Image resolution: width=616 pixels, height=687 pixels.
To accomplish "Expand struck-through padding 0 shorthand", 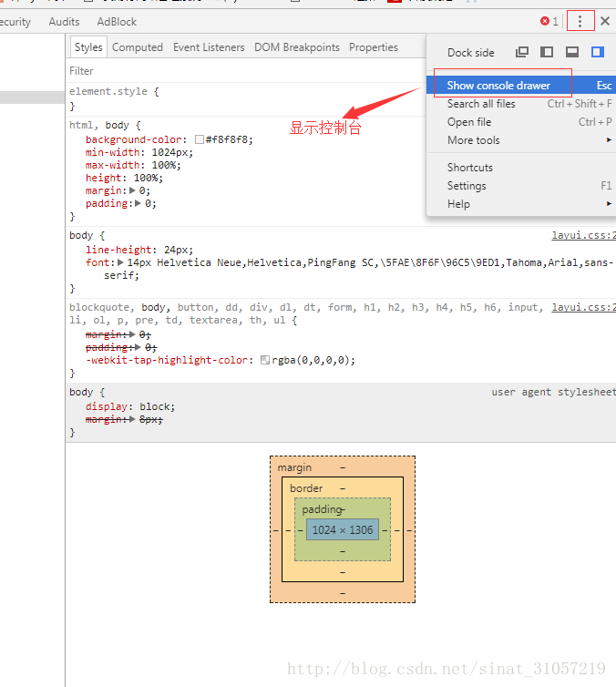I will 138,347.
